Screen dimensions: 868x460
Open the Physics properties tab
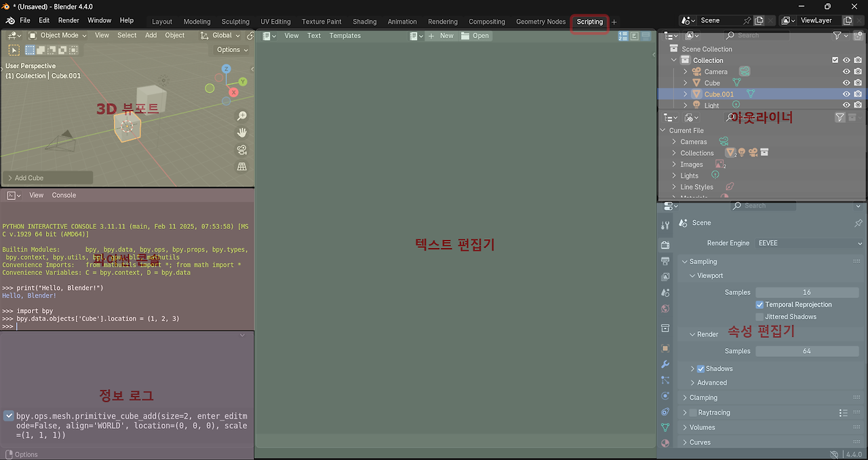tap(665, 396)
